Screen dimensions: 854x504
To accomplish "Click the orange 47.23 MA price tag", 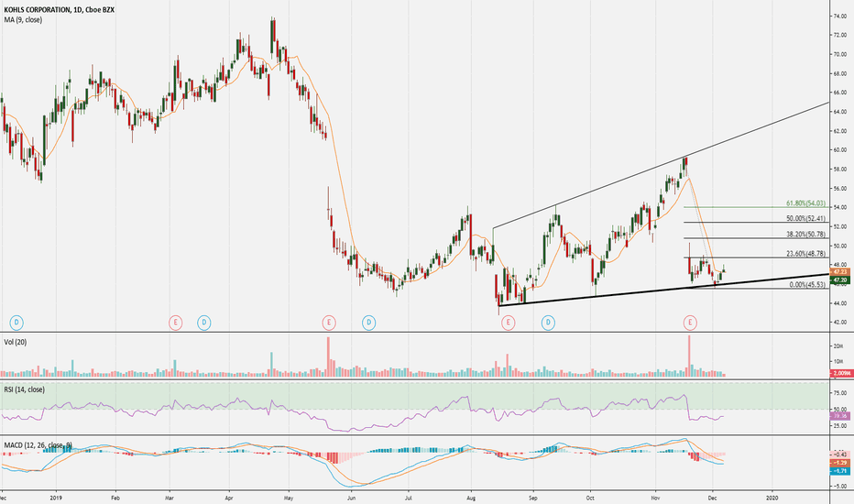I will (x=839, y=271).
